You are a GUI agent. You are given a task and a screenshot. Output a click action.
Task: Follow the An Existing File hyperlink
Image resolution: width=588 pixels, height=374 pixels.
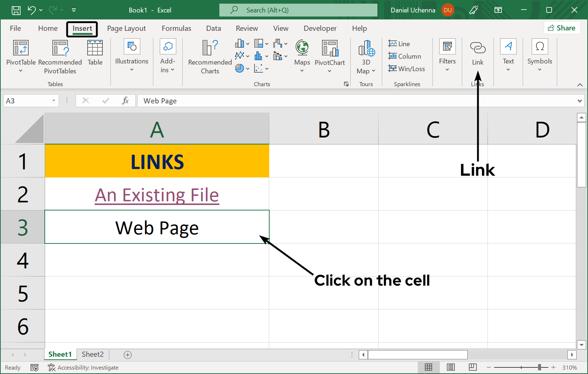coord(157,195)
